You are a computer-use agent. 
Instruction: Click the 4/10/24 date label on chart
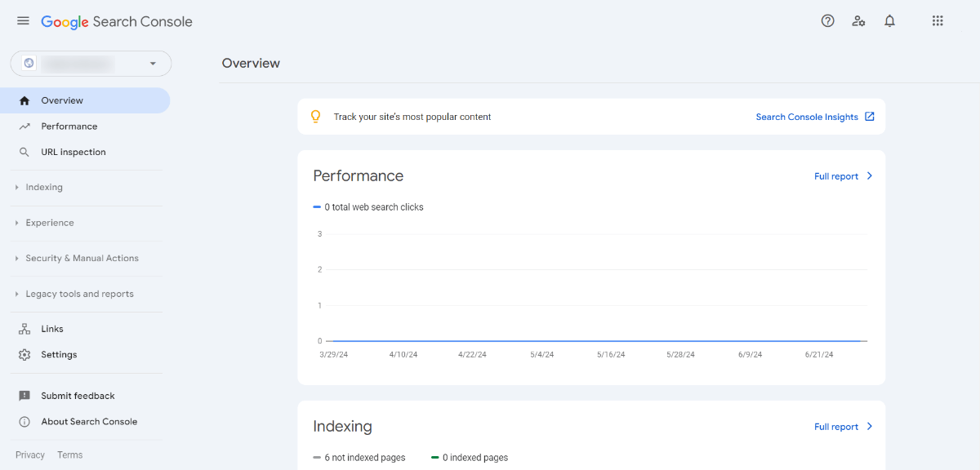403,355
